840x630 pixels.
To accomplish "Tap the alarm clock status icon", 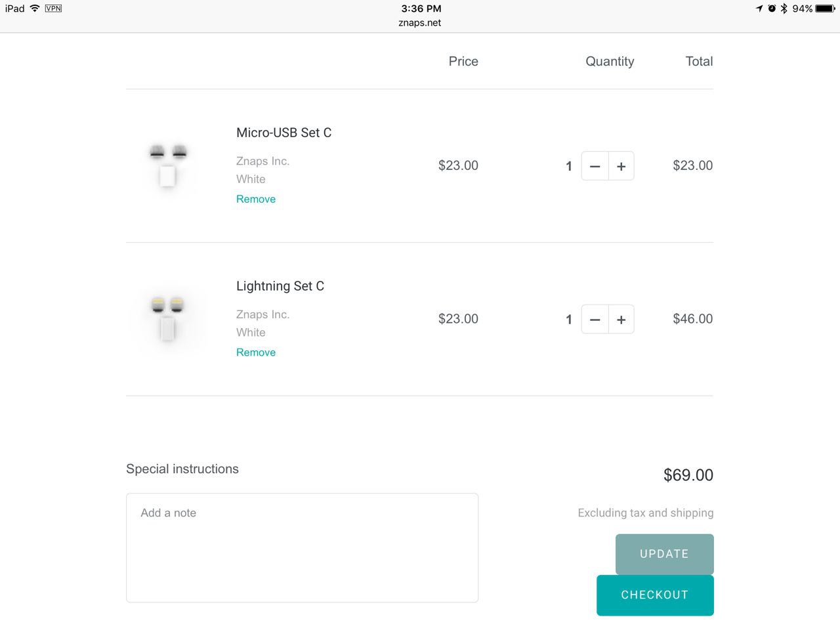I will pyautogui.click(x=772, y=9).
